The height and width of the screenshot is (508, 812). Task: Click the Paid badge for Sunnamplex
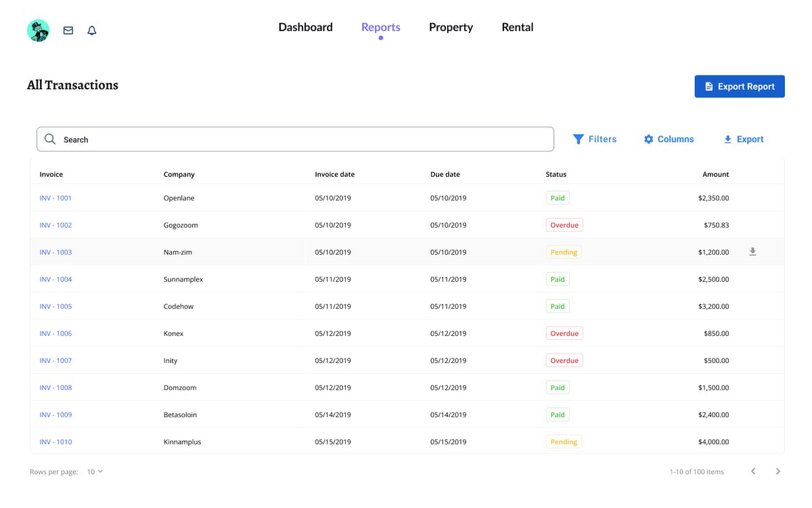(558, 279)
